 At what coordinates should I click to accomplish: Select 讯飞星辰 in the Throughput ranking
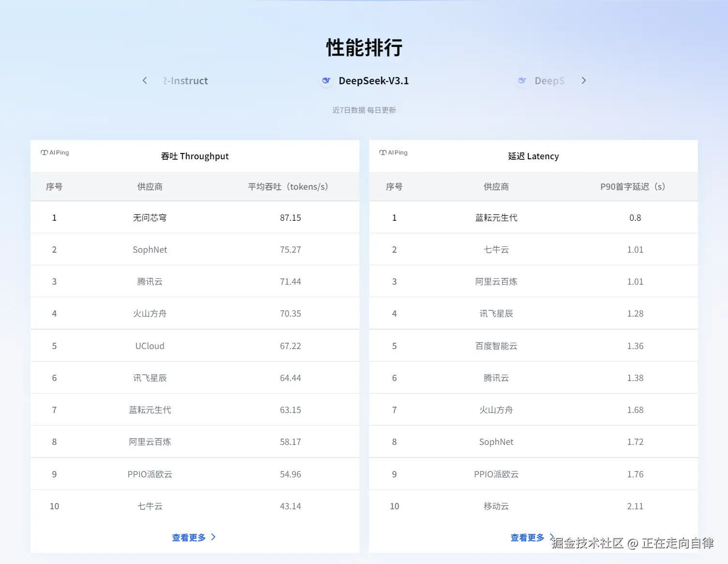150,378
